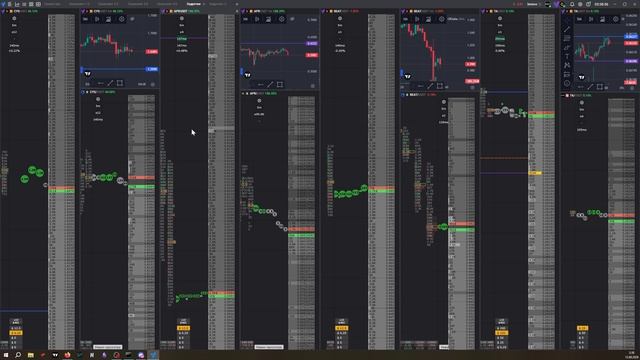
Task: Select the text tool in the TA chart sidebar
Action: point(567,57)
